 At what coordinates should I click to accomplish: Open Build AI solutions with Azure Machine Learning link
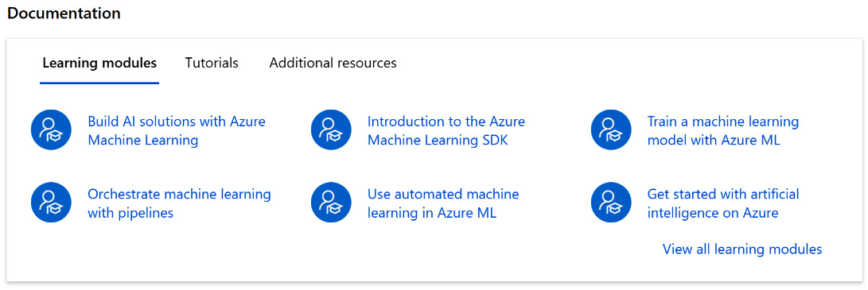click(x=177, y=130)
